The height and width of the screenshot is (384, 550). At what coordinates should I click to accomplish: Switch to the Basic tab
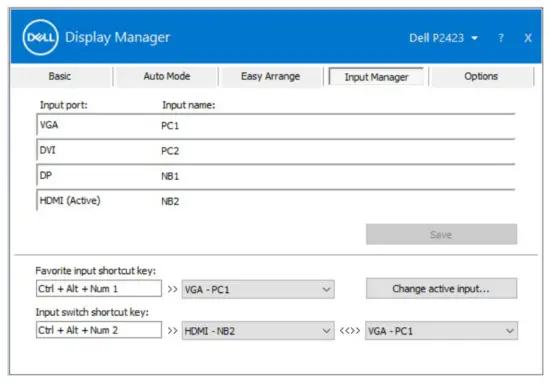point(60,76)
